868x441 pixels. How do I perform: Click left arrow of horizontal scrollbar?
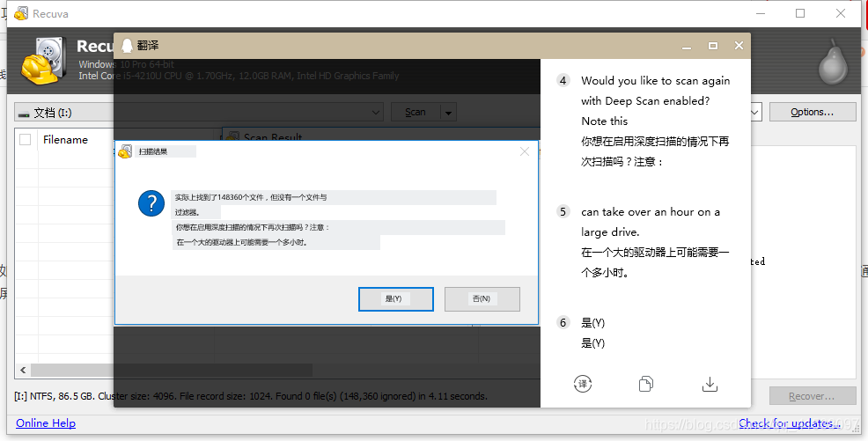(23, 371)
